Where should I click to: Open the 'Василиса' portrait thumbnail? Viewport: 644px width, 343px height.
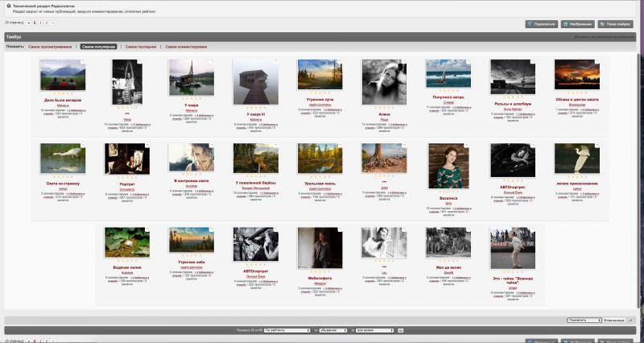pos(448,166)
